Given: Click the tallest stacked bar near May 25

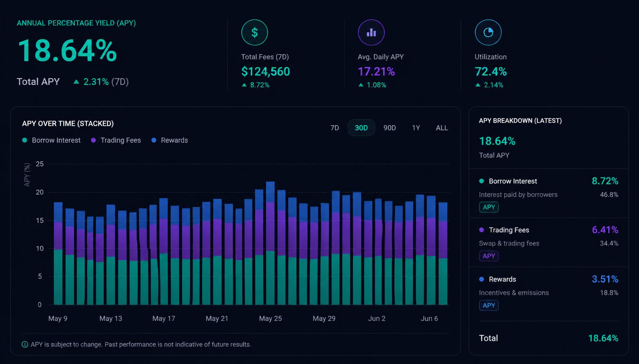Looking at the screenshot, I should coord(270,243).
